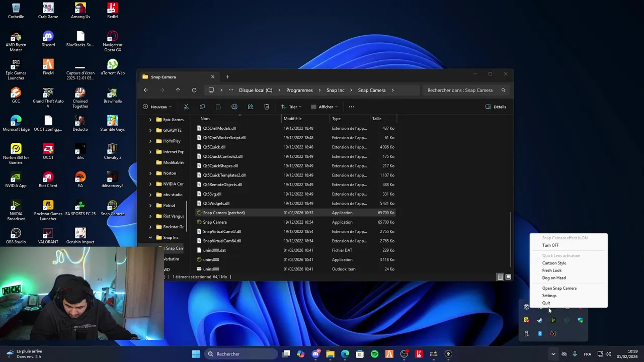Click the Copy icon in Explorer toolbar
The image size is (644, 362).
click(202, 107)
